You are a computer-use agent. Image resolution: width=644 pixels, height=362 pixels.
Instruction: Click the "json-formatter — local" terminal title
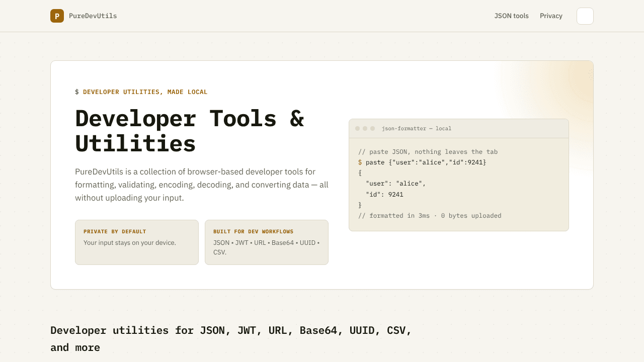pyautogui.click(x=417, y=129)
